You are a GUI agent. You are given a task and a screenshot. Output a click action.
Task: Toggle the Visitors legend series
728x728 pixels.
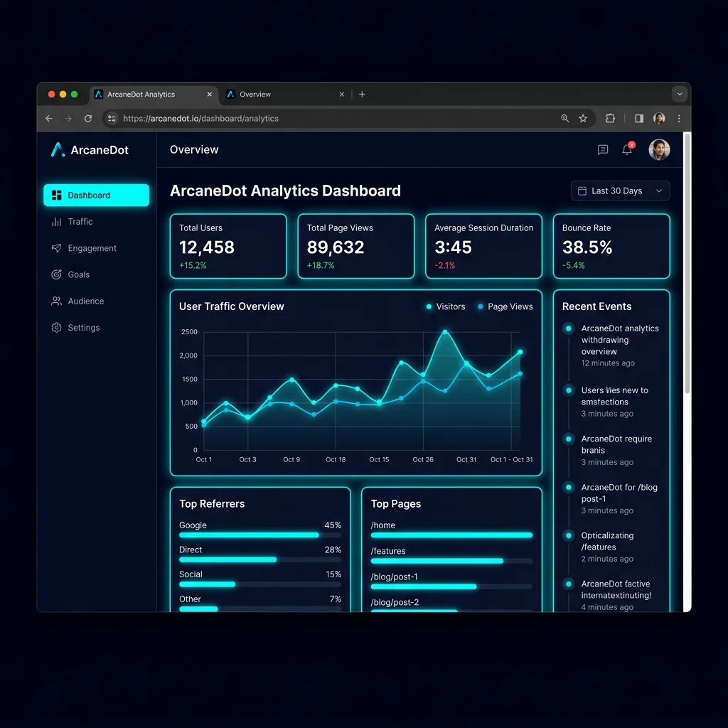445,306
